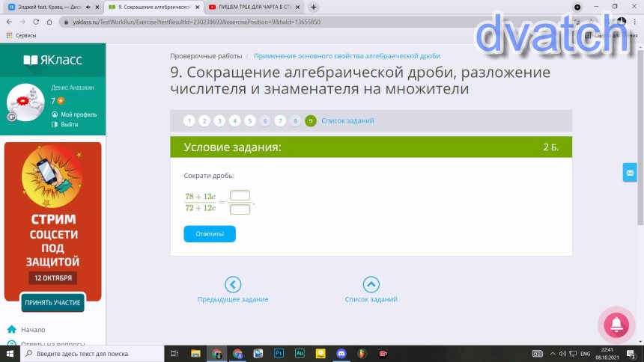644x362 pixels.
Task: Click the ЯКласс logo in the sidebar
Action: [x=52, y=60]
